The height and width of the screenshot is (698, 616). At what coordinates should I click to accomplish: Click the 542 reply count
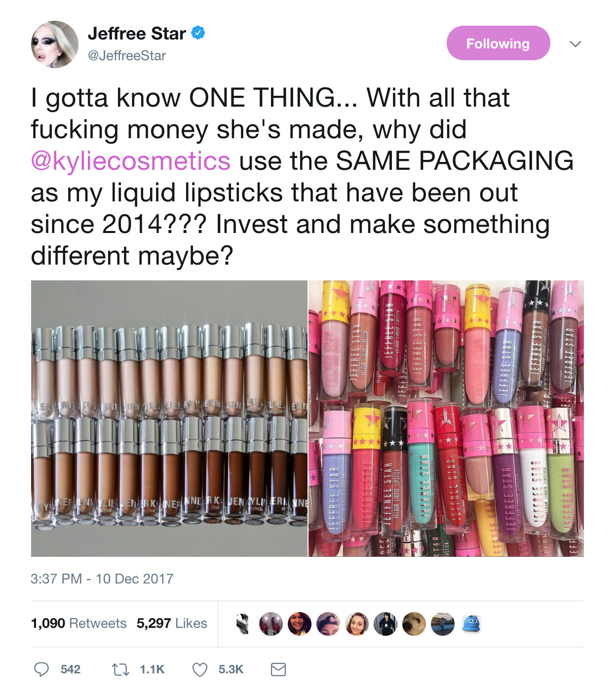click(71, 669)
